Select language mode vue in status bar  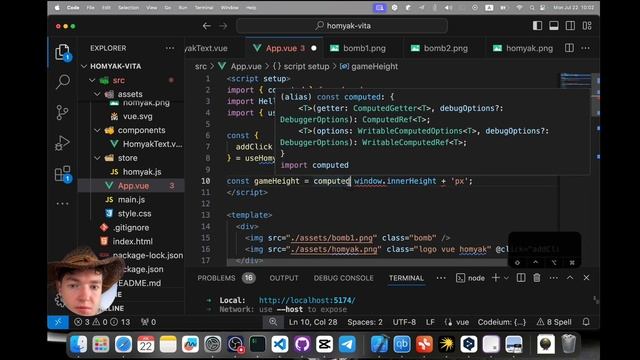(457, 322)
